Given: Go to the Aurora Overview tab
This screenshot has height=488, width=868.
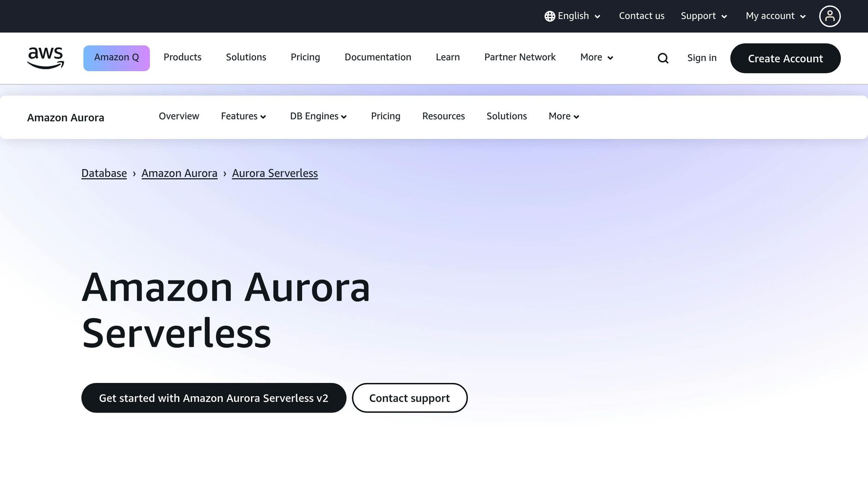Looking at the screenshot, I should 179,116.
